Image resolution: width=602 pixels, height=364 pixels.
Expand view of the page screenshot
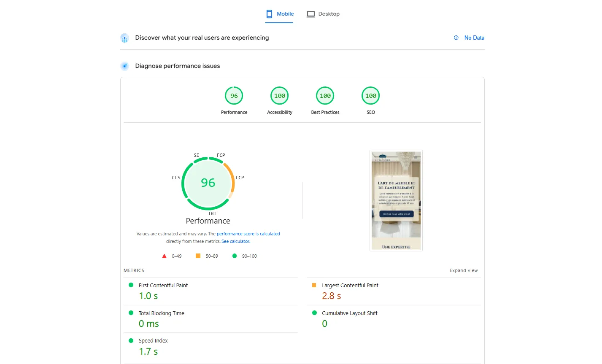464,270
